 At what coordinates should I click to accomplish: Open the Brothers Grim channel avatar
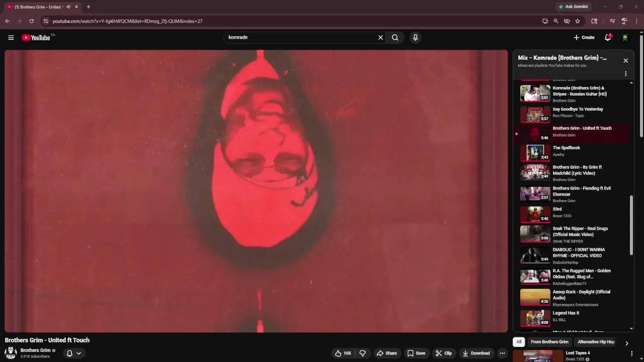click(x=11, y=353)
